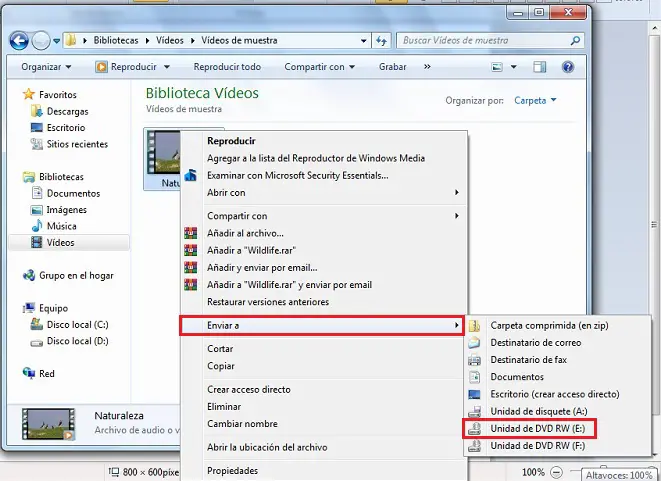Refresh the folder with the refresh icon
This screenshot has height=481, width=661.
point(381,41)
